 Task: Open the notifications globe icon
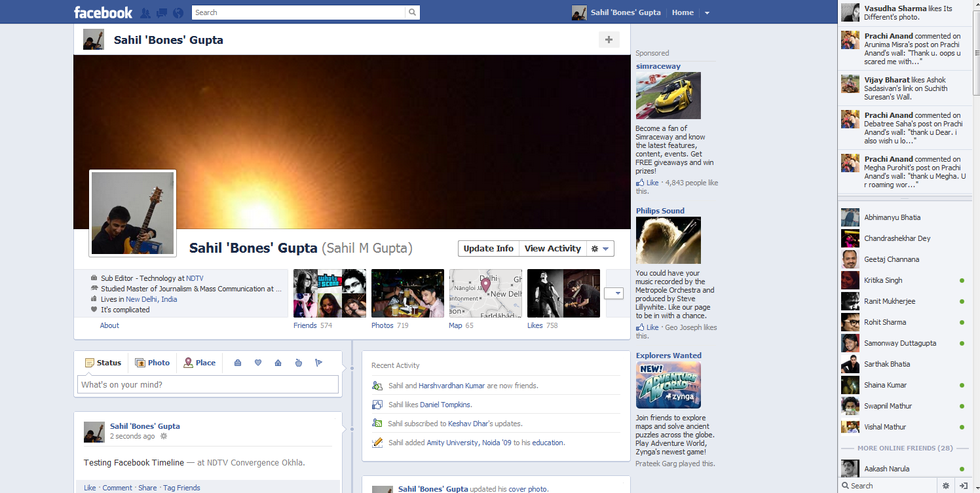click(178, 12)
